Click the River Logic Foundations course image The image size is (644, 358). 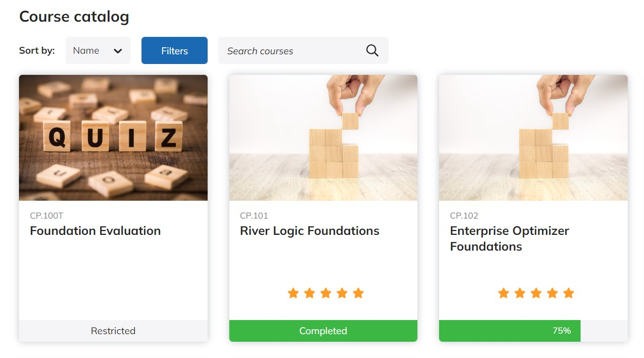(323, 138)
